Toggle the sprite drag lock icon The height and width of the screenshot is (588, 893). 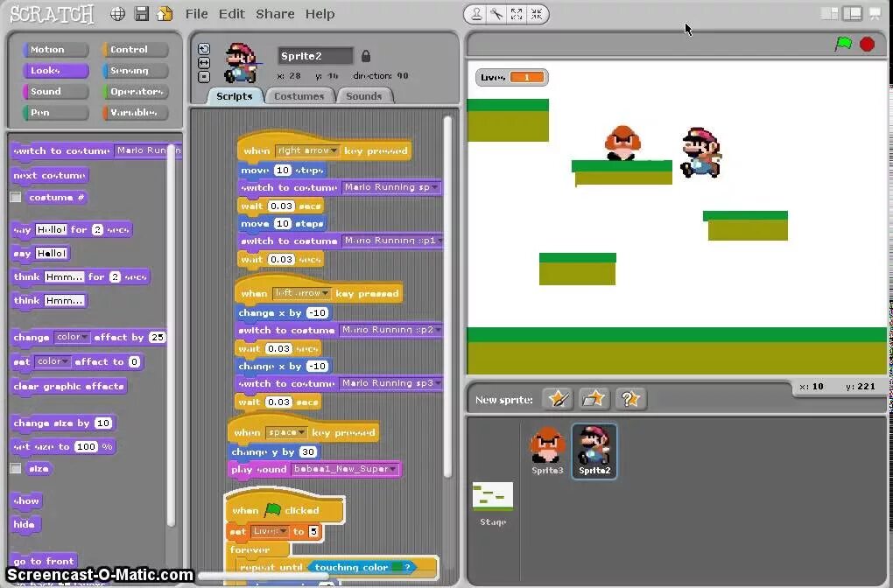click(366, 56)
